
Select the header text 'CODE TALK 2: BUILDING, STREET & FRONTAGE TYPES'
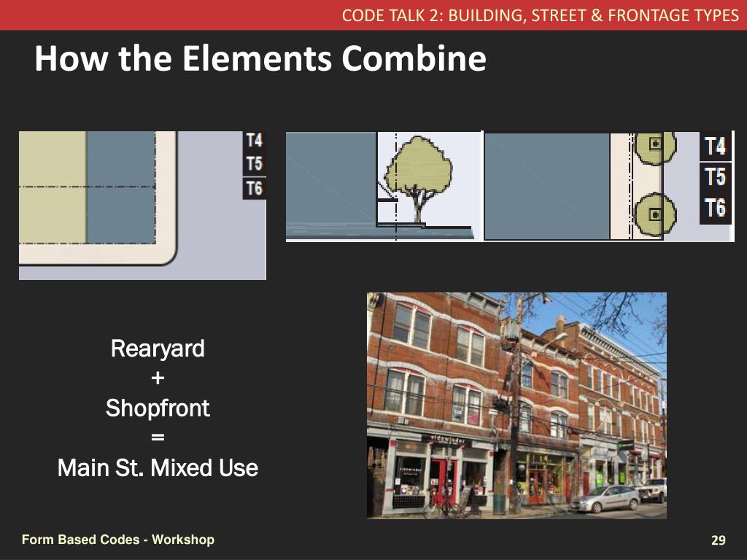[x=540, y=15]
